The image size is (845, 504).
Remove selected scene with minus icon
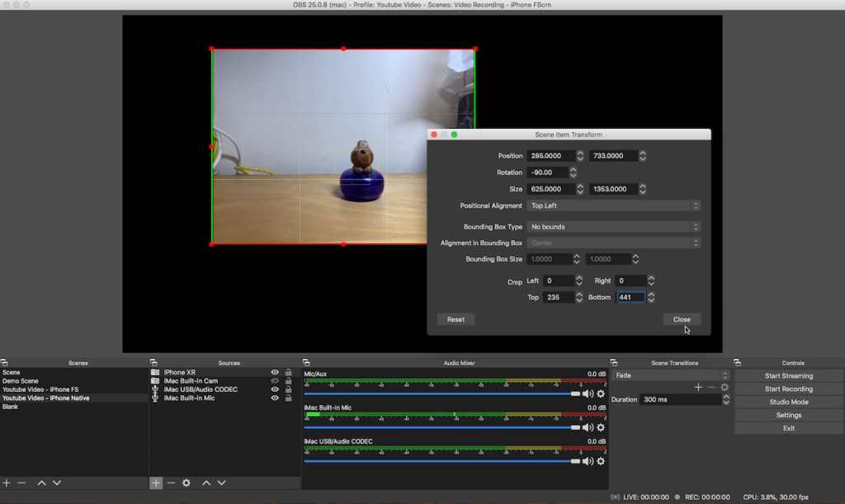(21, 483)
